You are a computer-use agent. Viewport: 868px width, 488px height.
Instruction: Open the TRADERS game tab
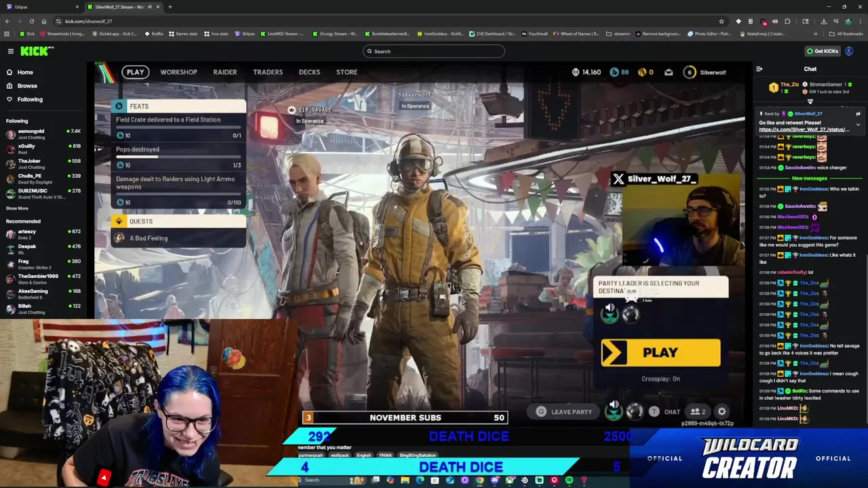tap(268, 73)
